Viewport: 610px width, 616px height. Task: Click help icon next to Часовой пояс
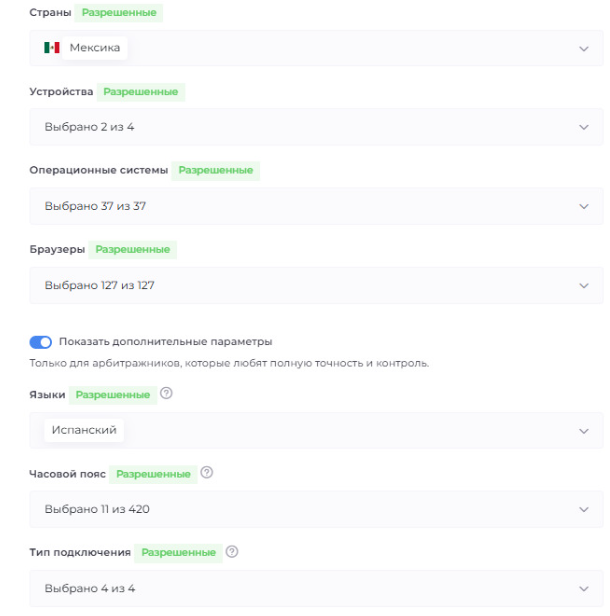[x=206, y=472]
